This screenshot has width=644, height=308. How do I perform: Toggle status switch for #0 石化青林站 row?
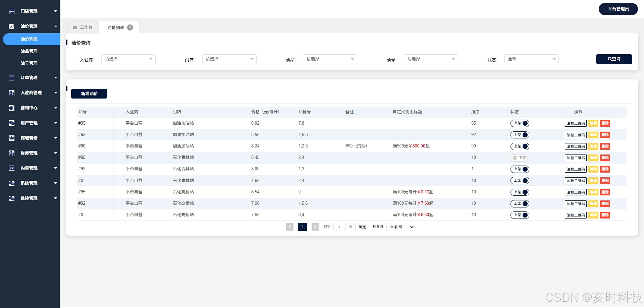(520, 181)
